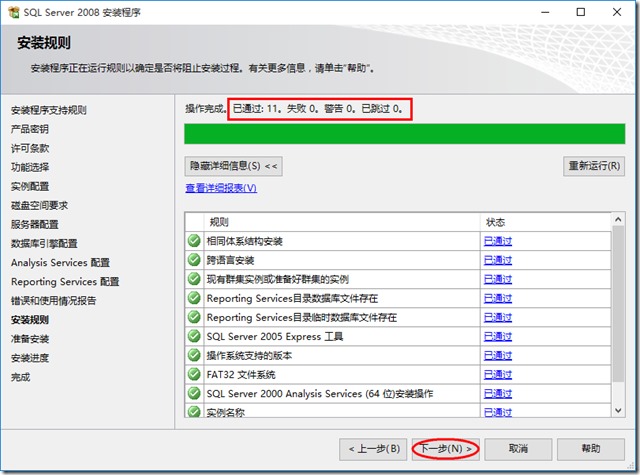Click check icon for SQL Server 2005 Express 工具
Image resolution: width=640 pixels, height=475 pixels.
(x=194, y=336)
